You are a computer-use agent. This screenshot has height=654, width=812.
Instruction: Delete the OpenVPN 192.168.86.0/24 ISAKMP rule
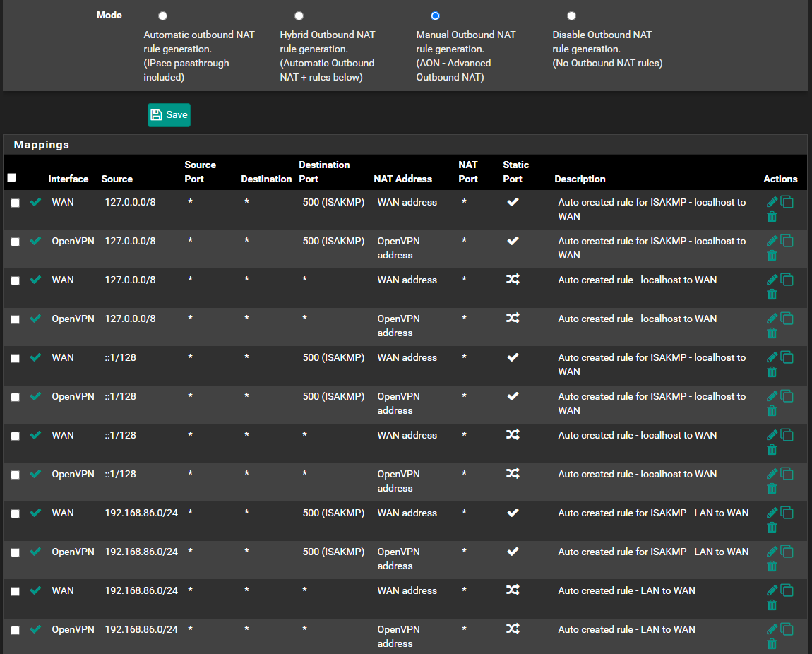click(x=772, y=566)
